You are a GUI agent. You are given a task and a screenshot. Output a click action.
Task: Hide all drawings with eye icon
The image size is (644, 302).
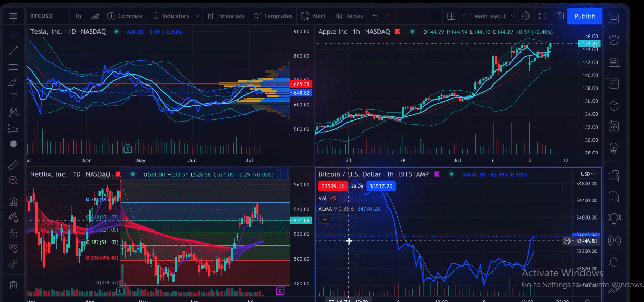pyautogui.click(x=14, y=248)
